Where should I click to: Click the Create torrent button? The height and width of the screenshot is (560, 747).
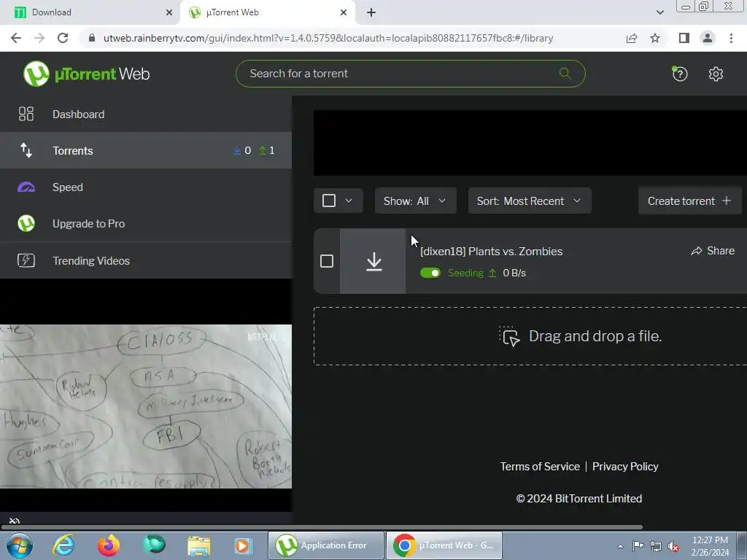coord(690,201)
